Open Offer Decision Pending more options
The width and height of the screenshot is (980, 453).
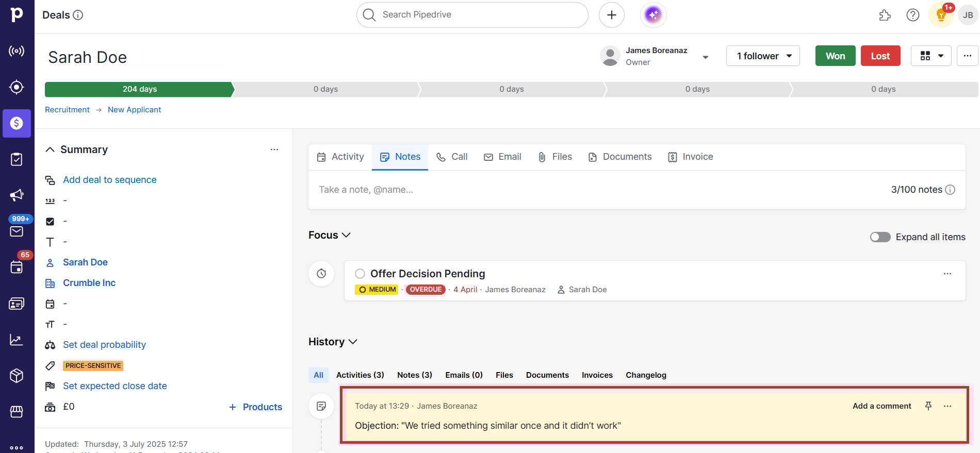948,274
